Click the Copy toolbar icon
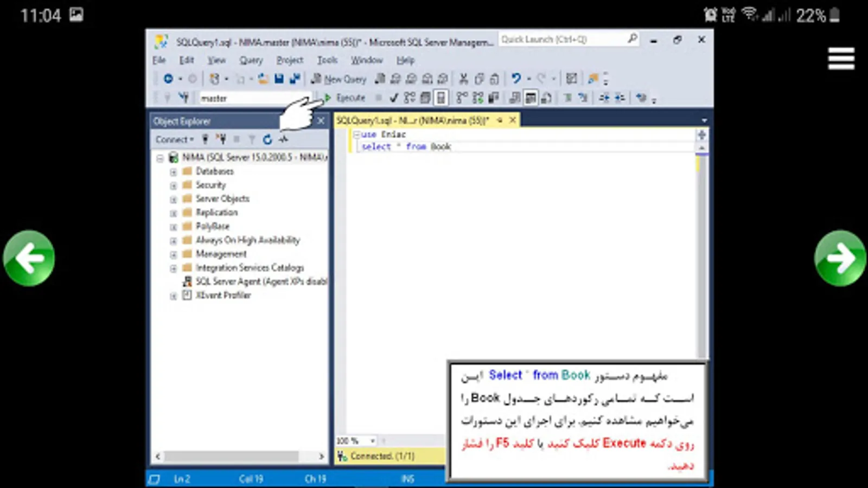The image size is (868, 488). tap(478, 79)
